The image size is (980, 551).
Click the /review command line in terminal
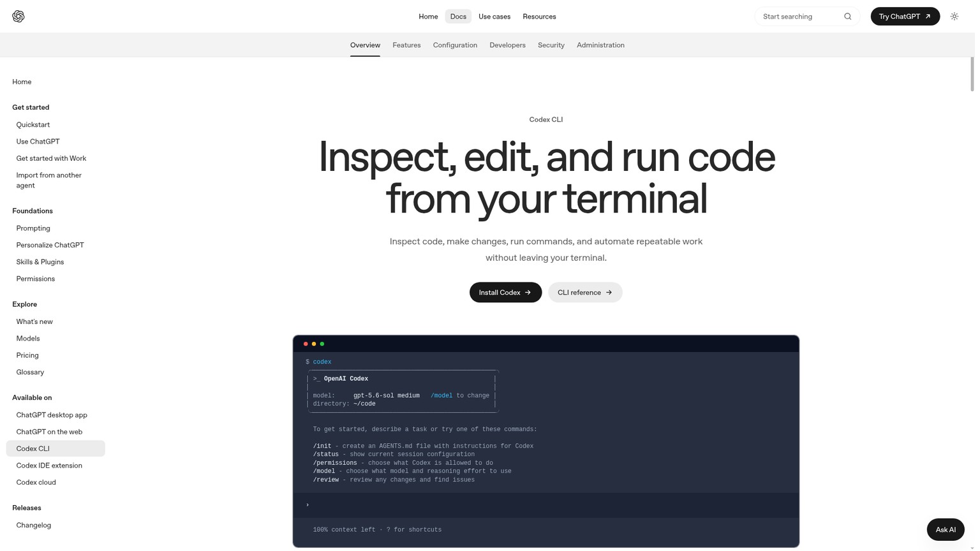[394, 480]
